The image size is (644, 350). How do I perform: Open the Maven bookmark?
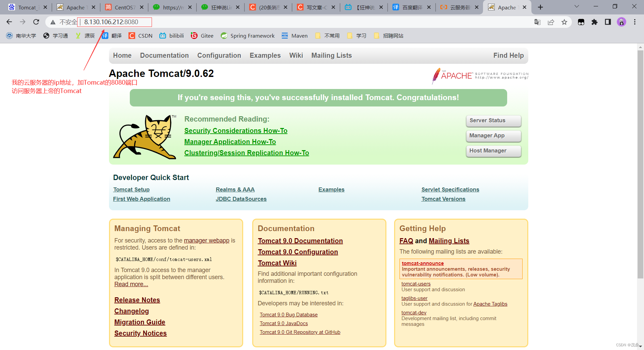tap(295, 36)
